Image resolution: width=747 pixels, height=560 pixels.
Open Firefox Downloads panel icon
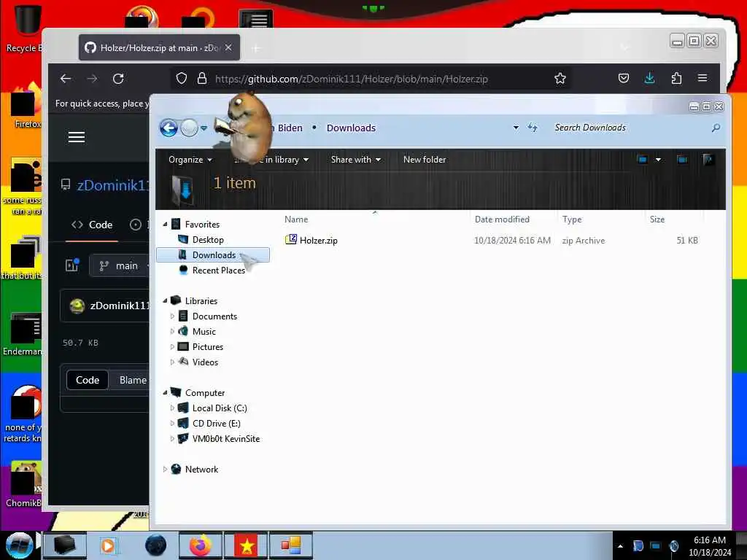point(649,79)
